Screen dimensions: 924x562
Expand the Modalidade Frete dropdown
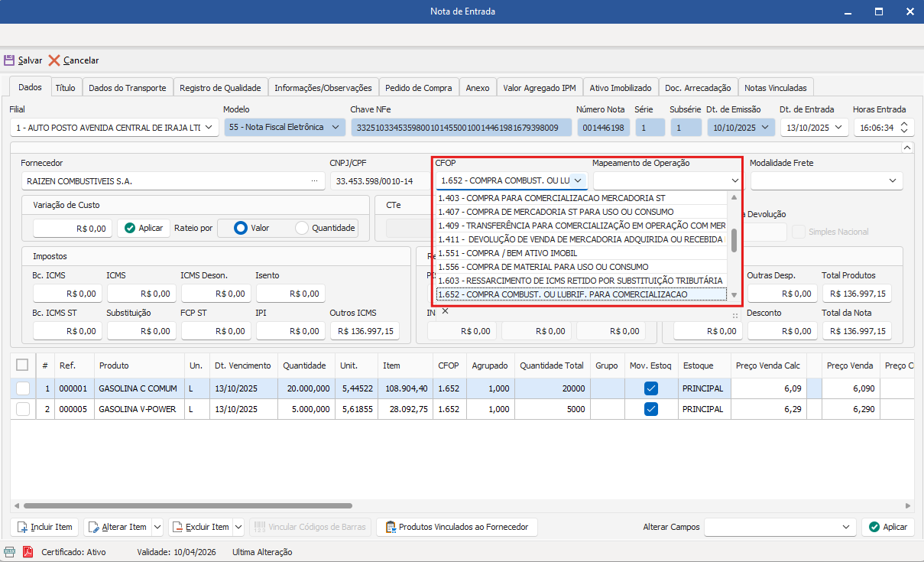click(893, 181)
